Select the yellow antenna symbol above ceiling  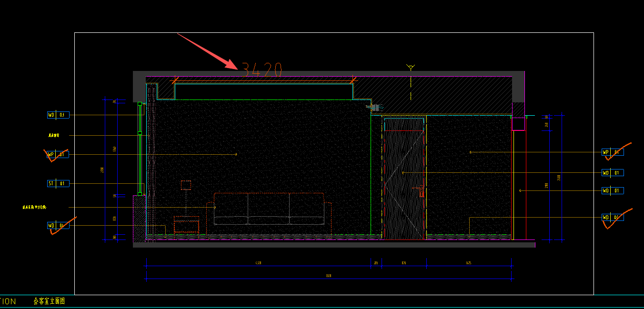(411, 68)
